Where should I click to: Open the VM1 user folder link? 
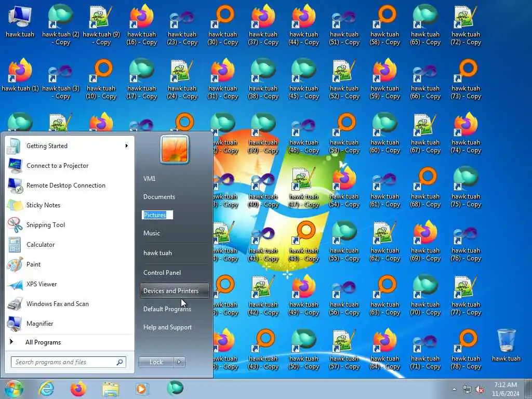(x=149, y=179)
